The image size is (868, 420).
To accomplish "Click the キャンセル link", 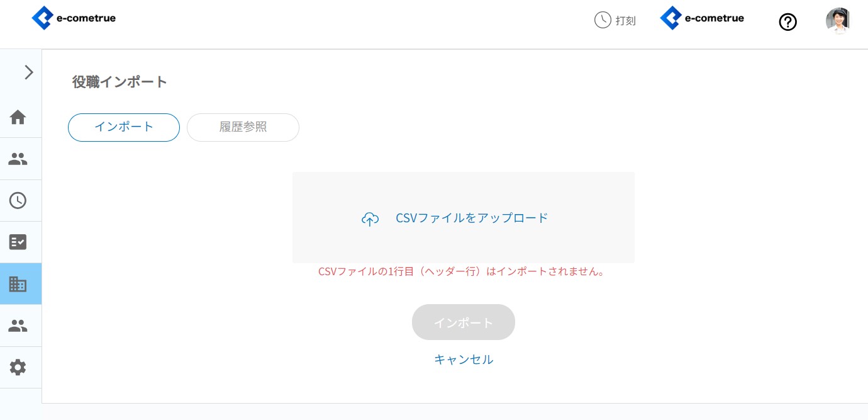I will 464,360.
